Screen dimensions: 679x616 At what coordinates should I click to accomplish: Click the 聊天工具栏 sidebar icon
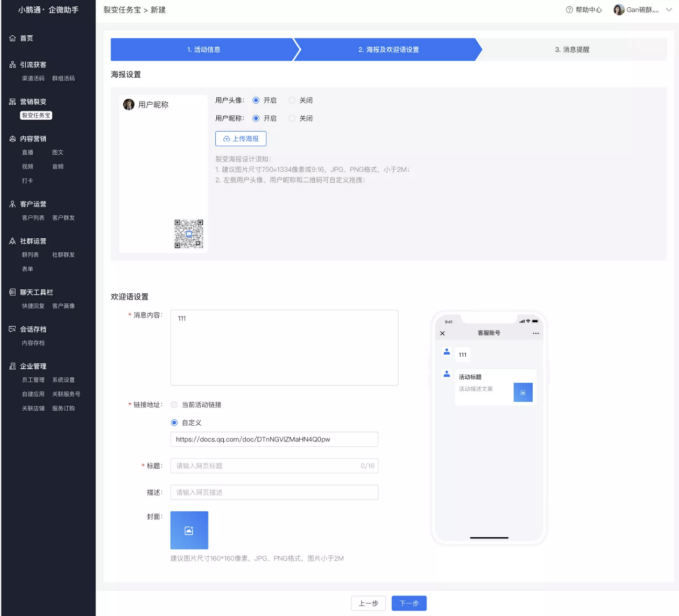click(x=12, y=292)
